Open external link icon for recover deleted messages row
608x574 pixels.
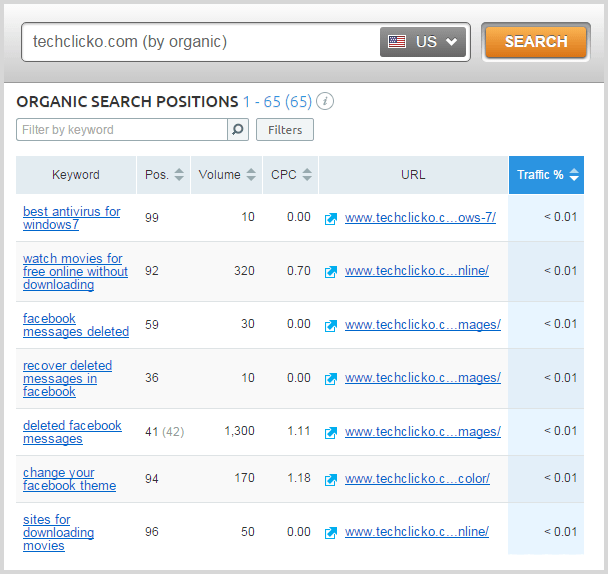click(331, 379)
